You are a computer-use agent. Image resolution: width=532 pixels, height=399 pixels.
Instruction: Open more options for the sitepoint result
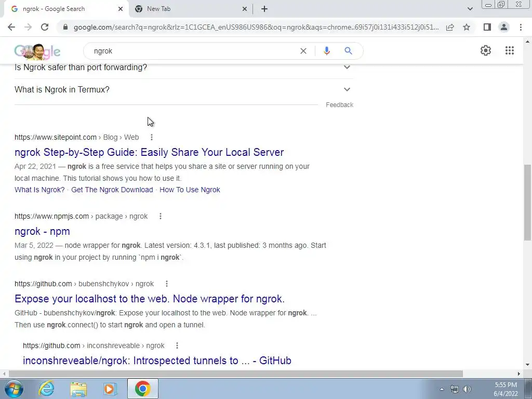point(152,137)
